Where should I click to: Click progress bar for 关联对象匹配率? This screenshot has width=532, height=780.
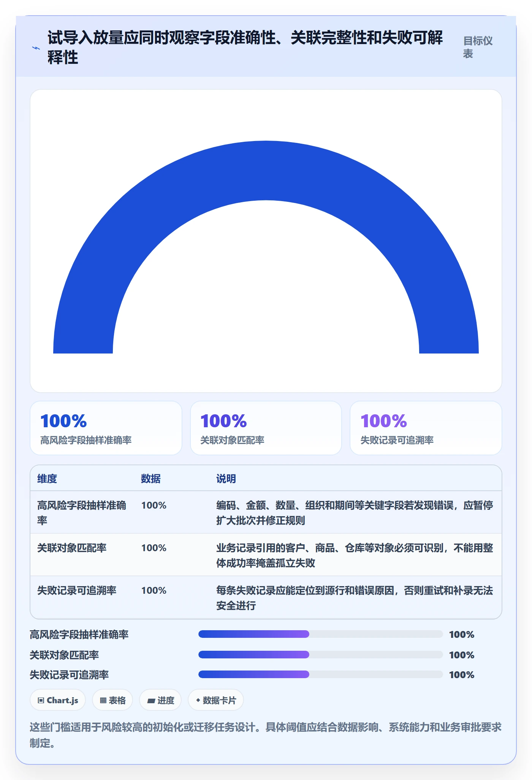320,655
